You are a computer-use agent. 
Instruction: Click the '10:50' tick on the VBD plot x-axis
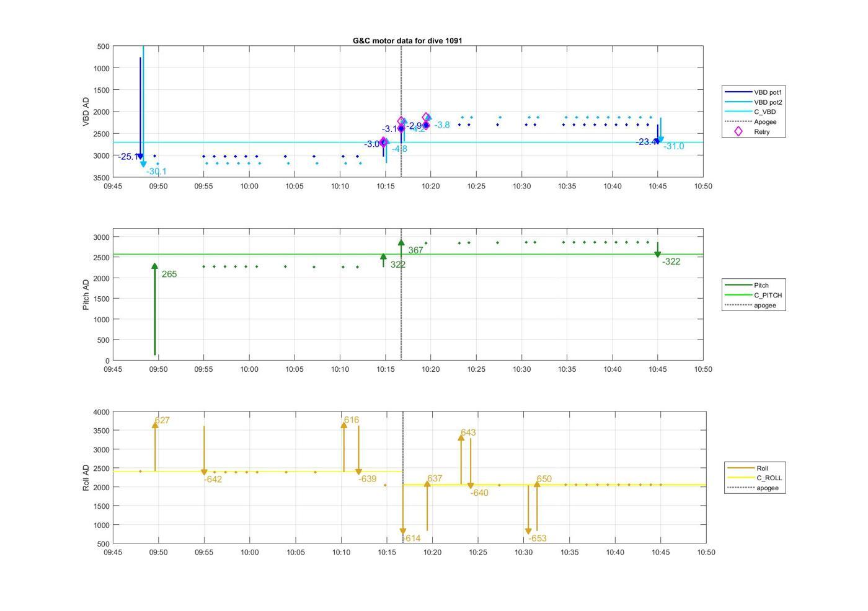coord(703,187)
